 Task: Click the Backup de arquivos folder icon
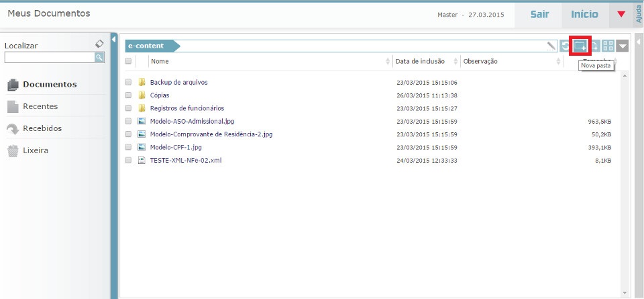142,82
